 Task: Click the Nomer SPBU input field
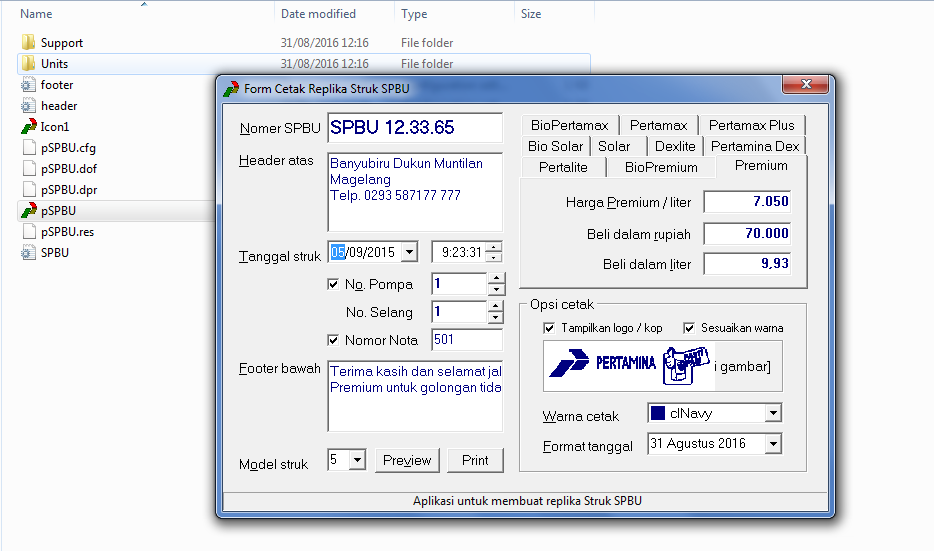pyautogui.click(x=415, y=127)
